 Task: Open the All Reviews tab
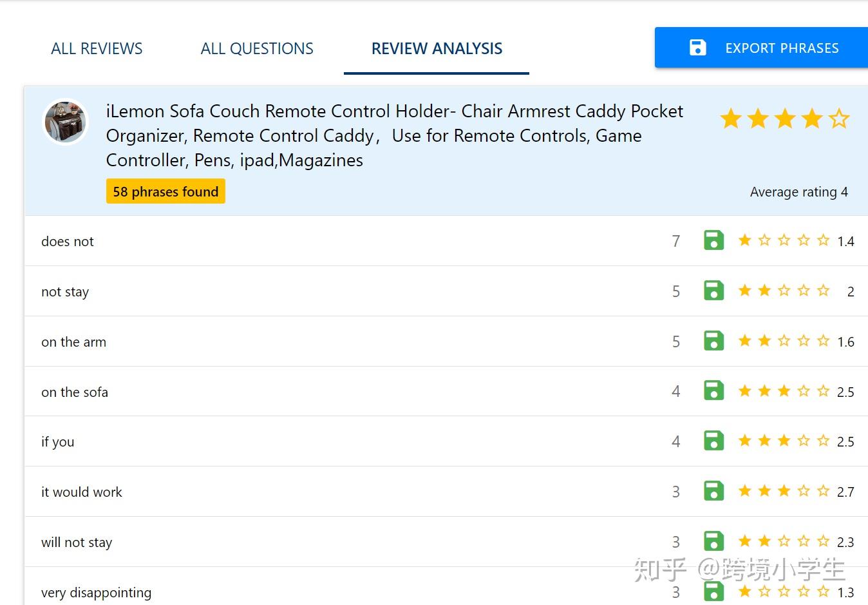click(97, 49)
